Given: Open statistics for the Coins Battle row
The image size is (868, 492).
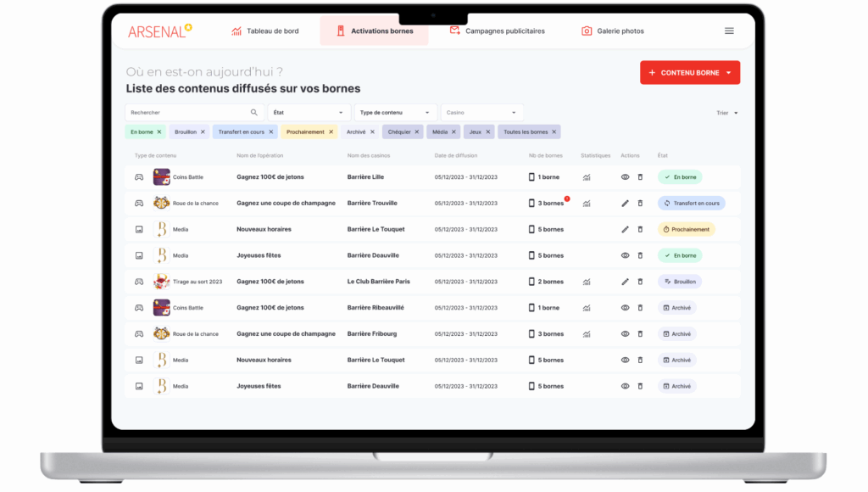Looking at the screenshot, I should tap(587, 176).
